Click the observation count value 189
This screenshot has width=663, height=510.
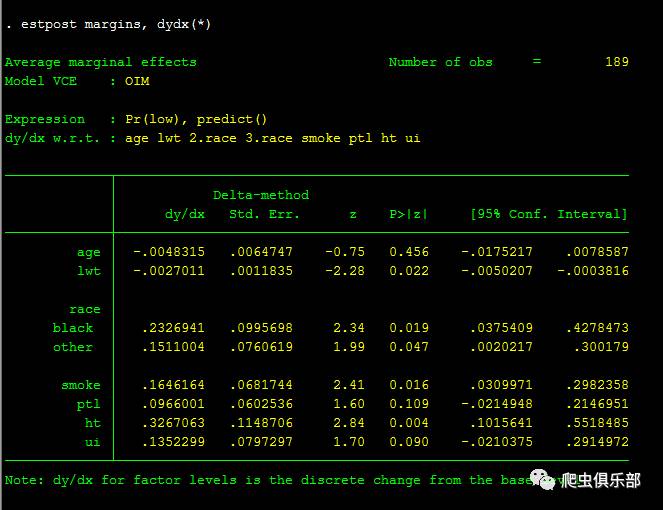coord(616,62)
